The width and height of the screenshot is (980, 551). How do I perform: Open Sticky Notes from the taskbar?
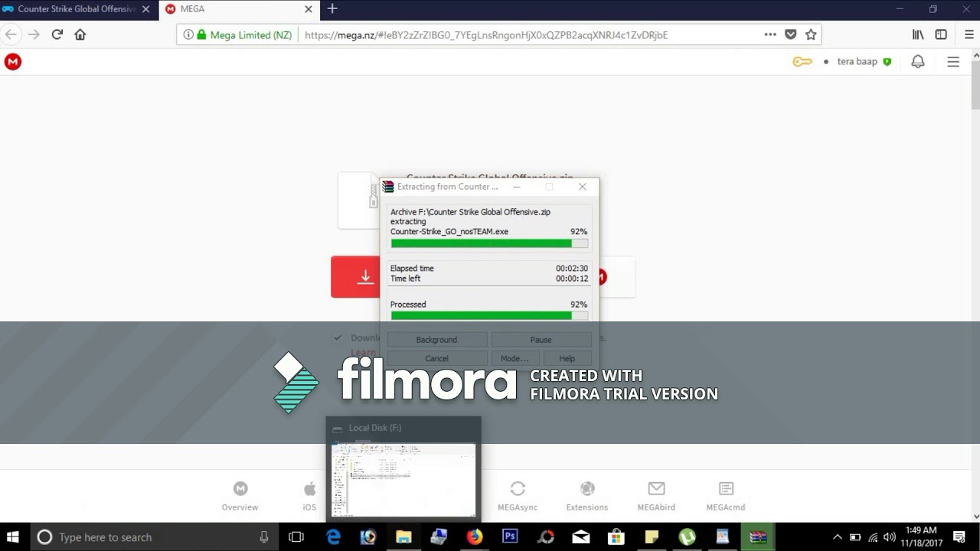point(652,537)
